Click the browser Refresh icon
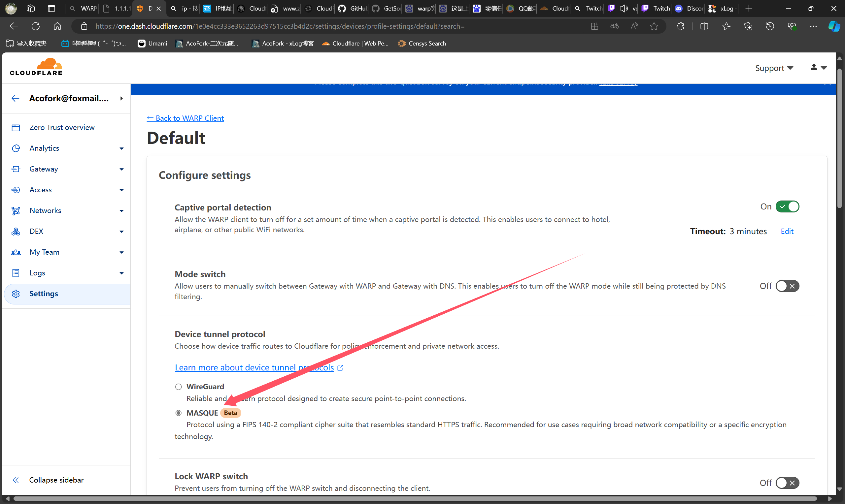The image size is (845, 504). 36,26
